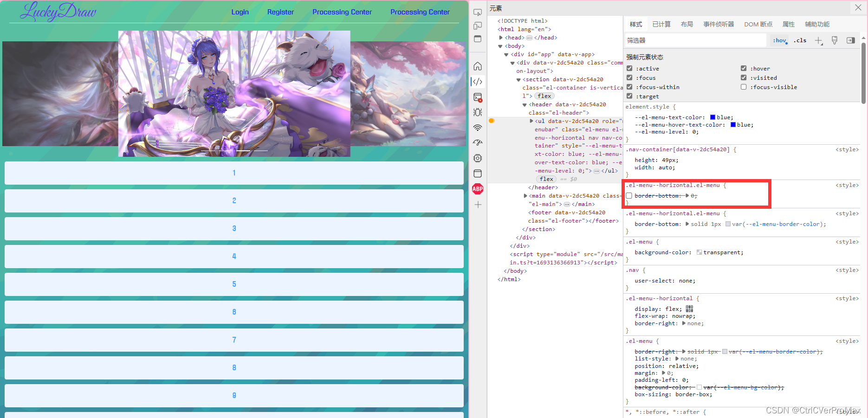Click the paintbrush rendering emulation icon
The image size is (868, 418).
click(x=835, y=40)
